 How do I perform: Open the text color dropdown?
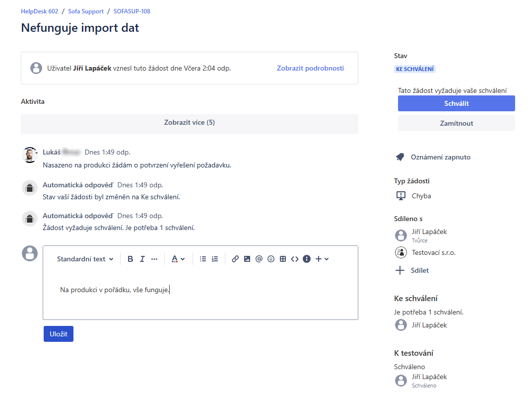[178, 259]
